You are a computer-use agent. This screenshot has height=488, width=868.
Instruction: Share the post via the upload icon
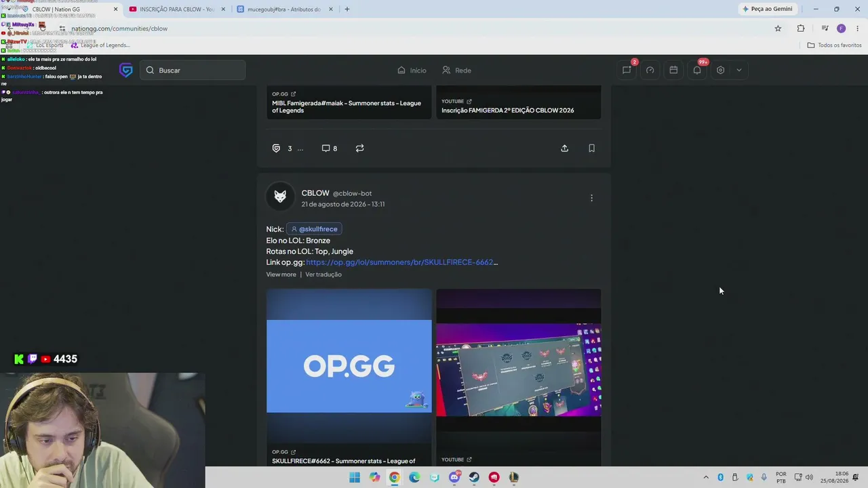564,148
